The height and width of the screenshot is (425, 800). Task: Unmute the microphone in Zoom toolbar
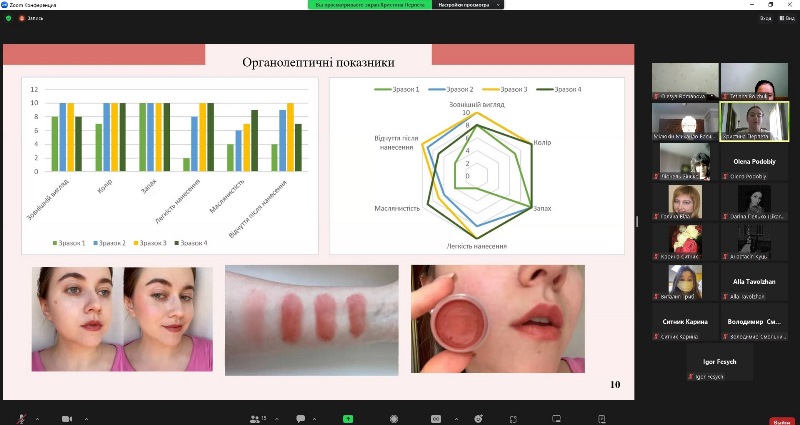pos(21,419)
